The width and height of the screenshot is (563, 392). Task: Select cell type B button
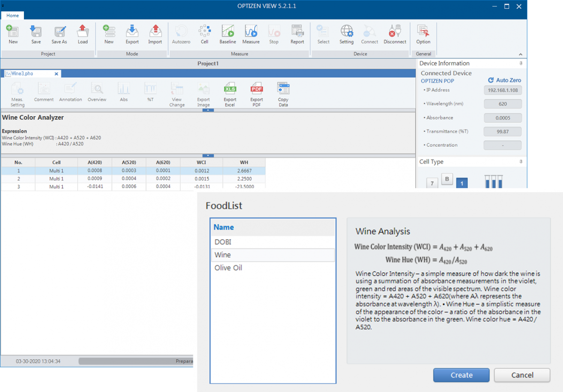pos(447,179)
